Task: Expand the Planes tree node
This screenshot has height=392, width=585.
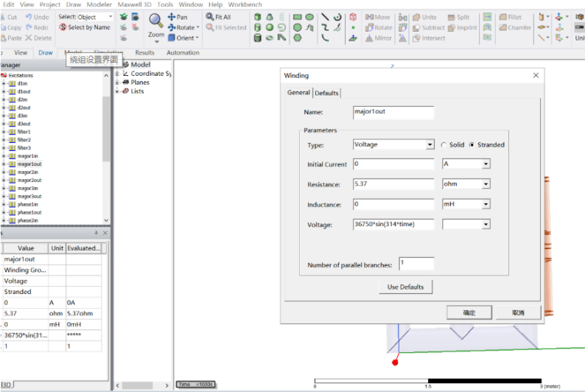Action: 118,83
